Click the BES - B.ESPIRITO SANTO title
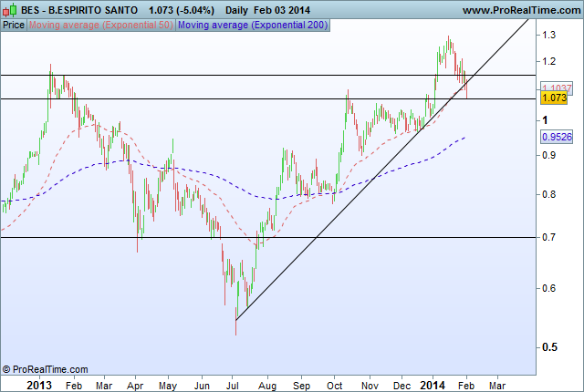 click(79, 10)
